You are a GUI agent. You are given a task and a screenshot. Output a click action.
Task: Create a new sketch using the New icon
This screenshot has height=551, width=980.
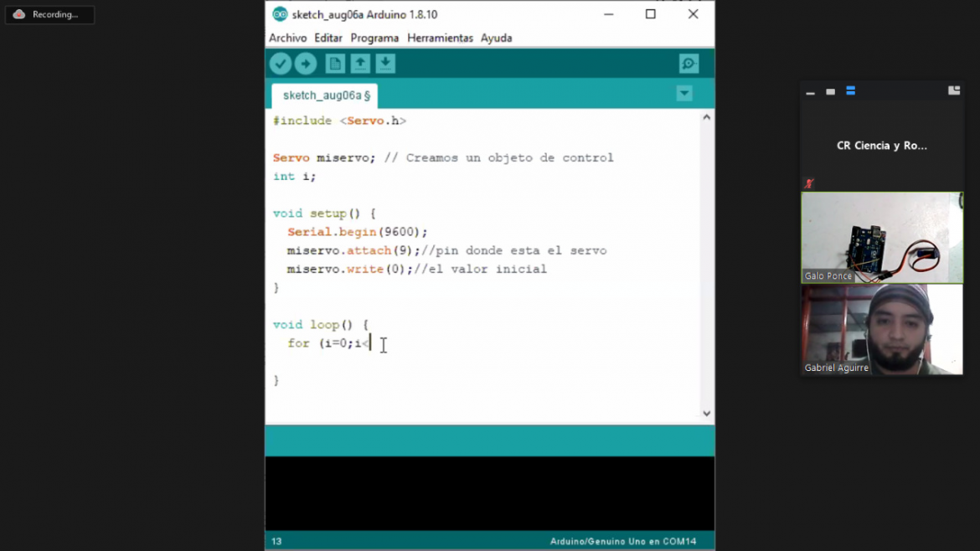[x=334, y=63]
